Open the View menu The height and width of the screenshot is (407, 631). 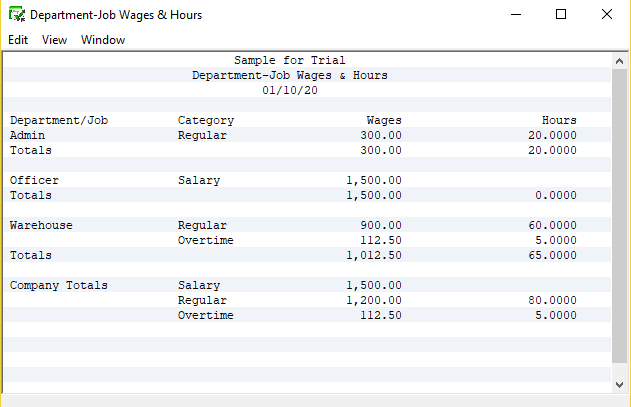click(54, 40)
